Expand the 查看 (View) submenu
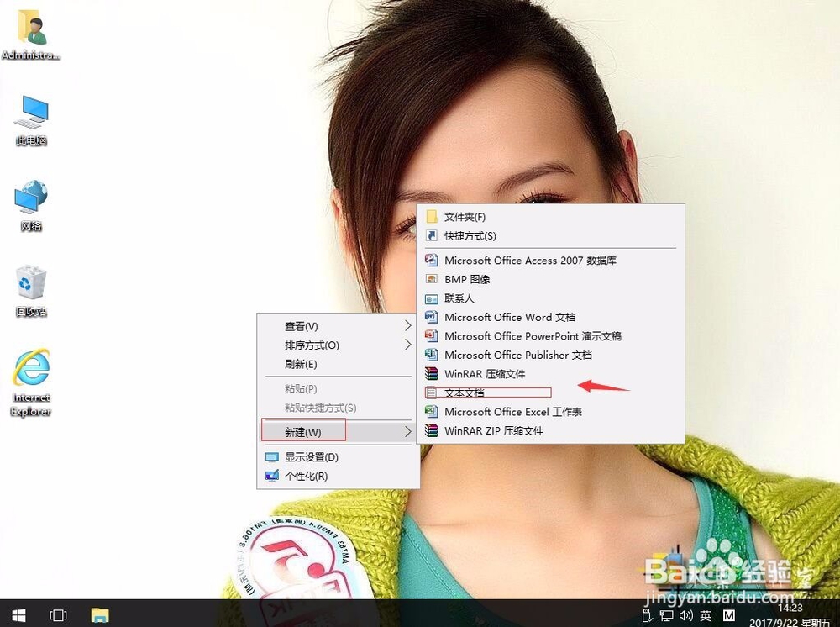 (302, 326)
